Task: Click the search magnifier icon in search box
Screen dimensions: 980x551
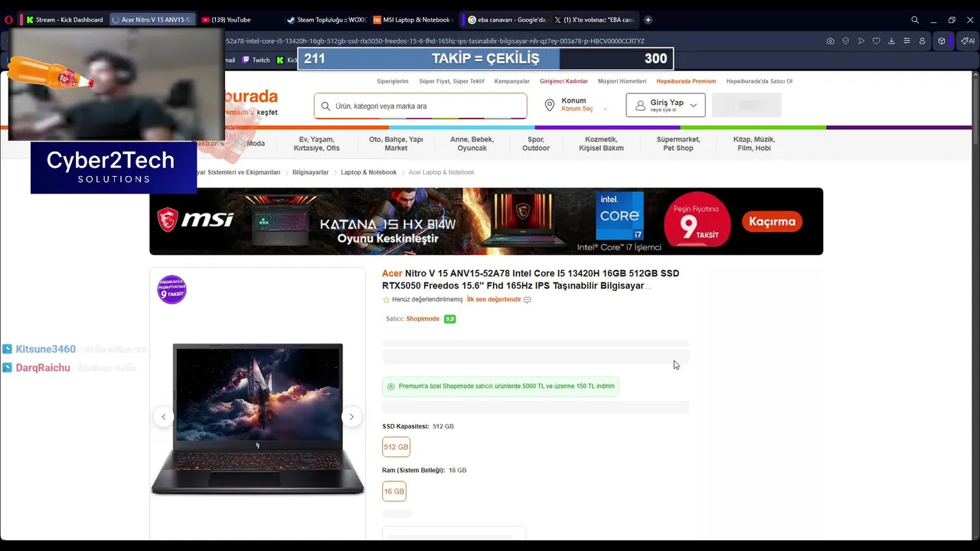Action: [325, 106]
